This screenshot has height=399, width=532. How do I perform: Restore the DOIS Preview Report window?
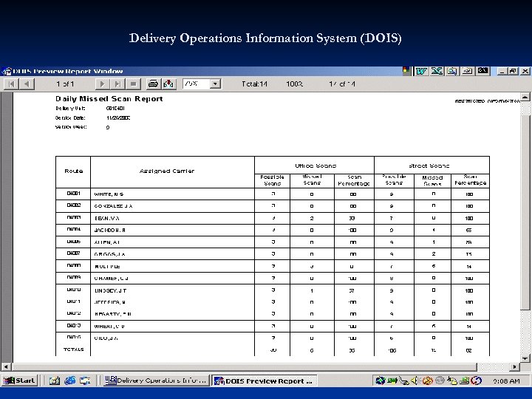pyautogui.click(x=514, y=71)
